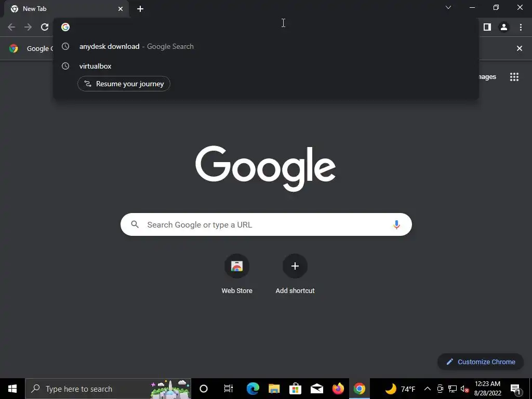Click Resume your journey chip
532x399 pixels.
(124, 84)
